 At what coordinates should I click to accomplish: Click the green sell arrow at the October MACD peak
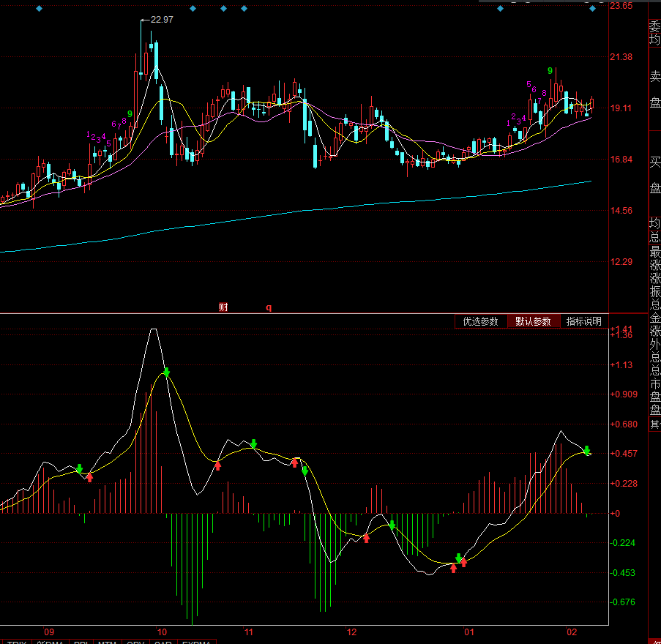pyautogui.click(x=166, y=372)
